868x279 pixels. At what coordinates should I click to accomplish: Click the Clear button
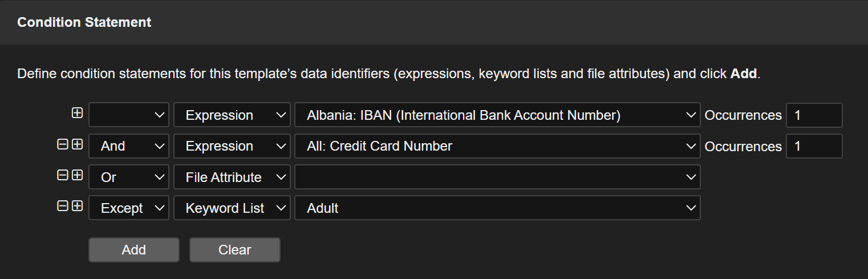point(235,250)
